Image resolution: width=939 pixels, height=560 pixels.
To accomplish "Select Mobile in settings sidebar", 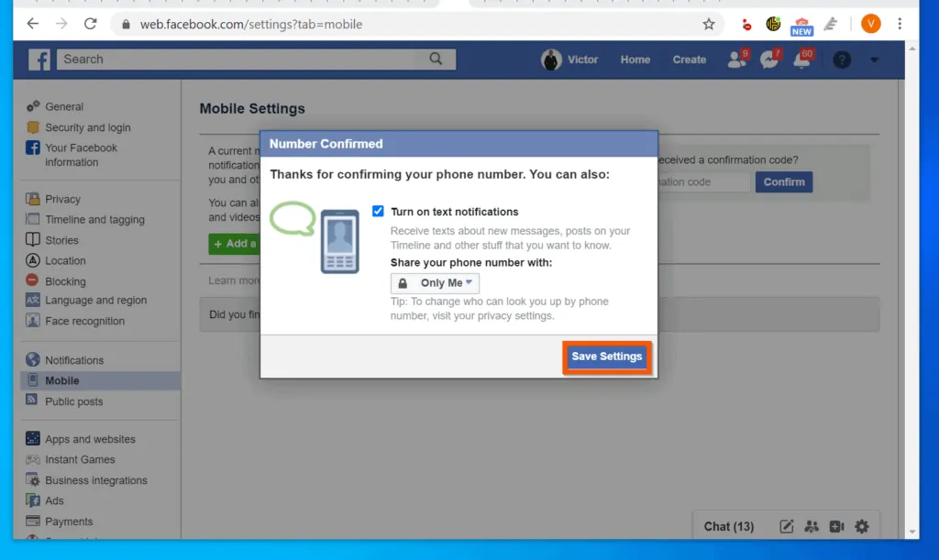I will [100, 380].
